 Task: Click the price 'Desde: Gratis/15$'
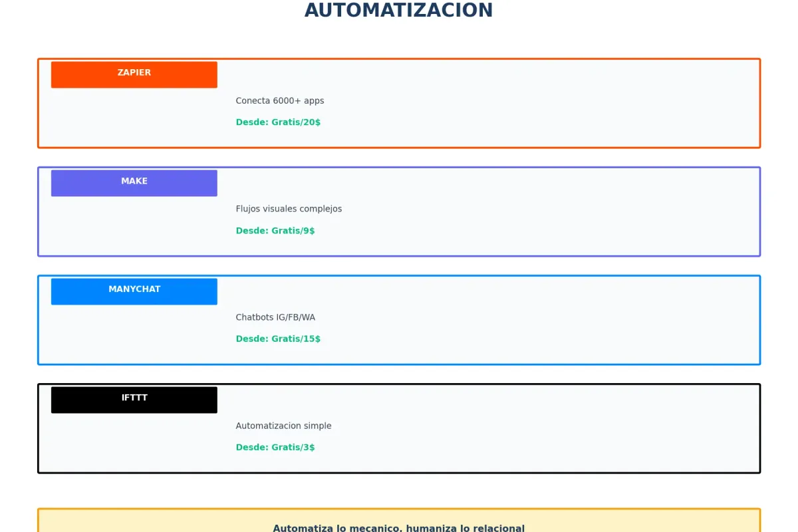[278, 339]
